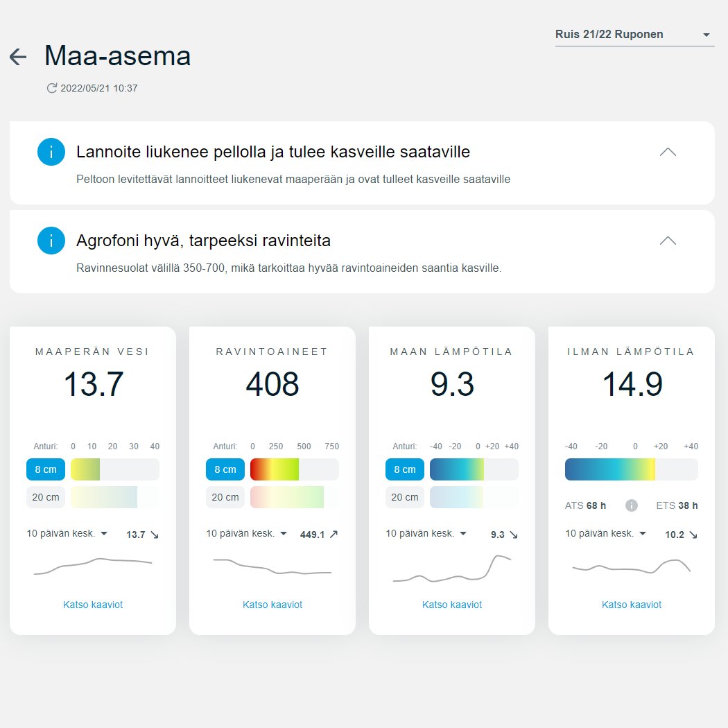
Task: Select 8 cm sensor in Ravintoaineet
Action: [225, 469]
